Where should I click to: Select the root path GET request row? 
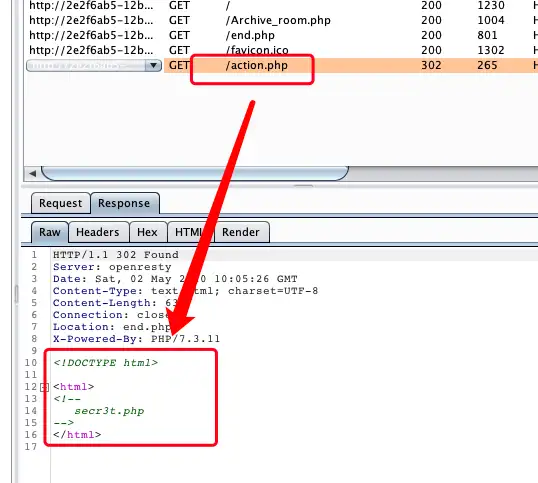[x=281, y=5]
